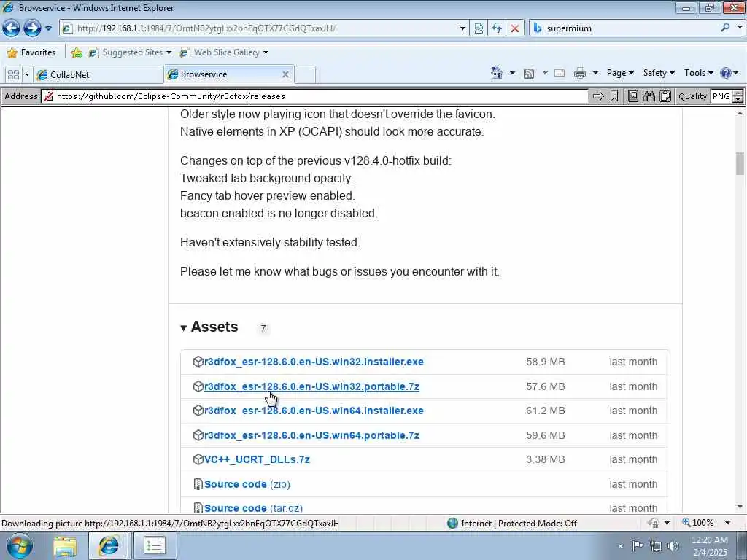Click the Browservice bookmark icon

614,97
